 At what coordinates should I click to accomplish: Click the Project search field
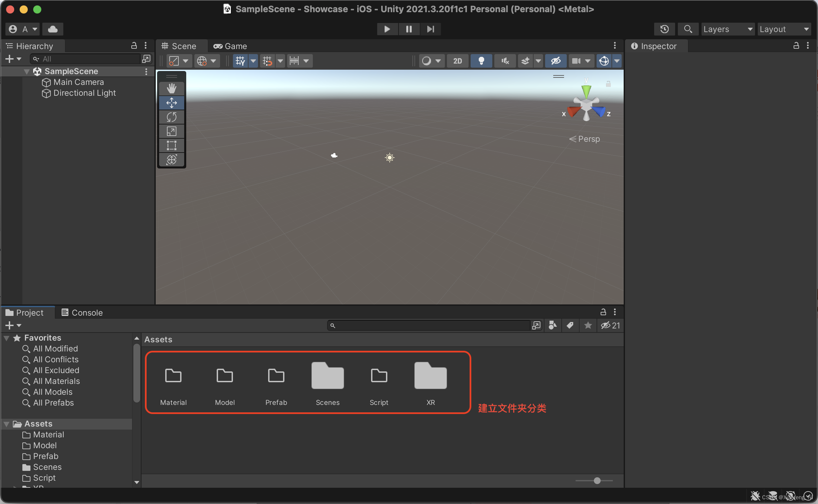(x=430, y=325)
